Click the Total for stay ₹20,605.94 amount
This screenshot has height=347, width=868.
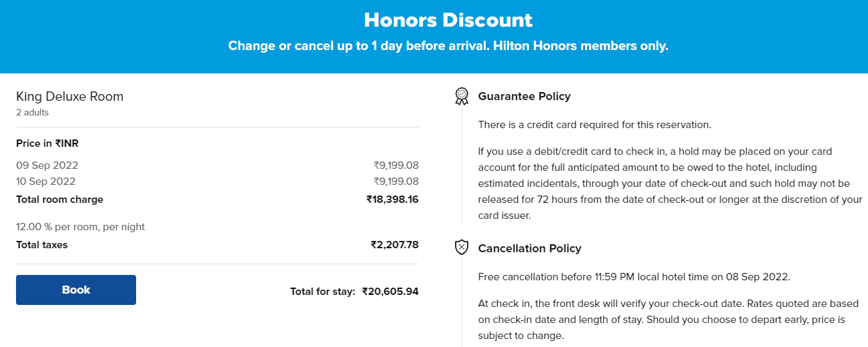[x=390, y=292]
